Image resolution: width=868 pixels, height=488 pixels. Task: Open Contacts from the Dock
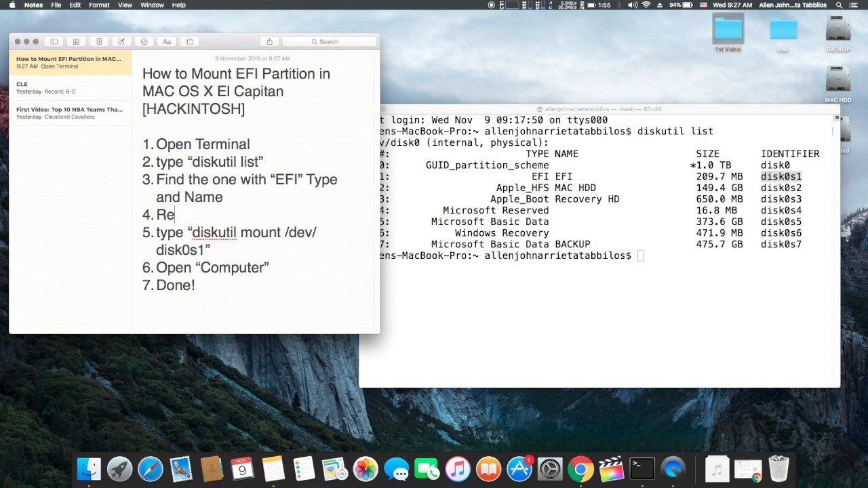[212, 469]
